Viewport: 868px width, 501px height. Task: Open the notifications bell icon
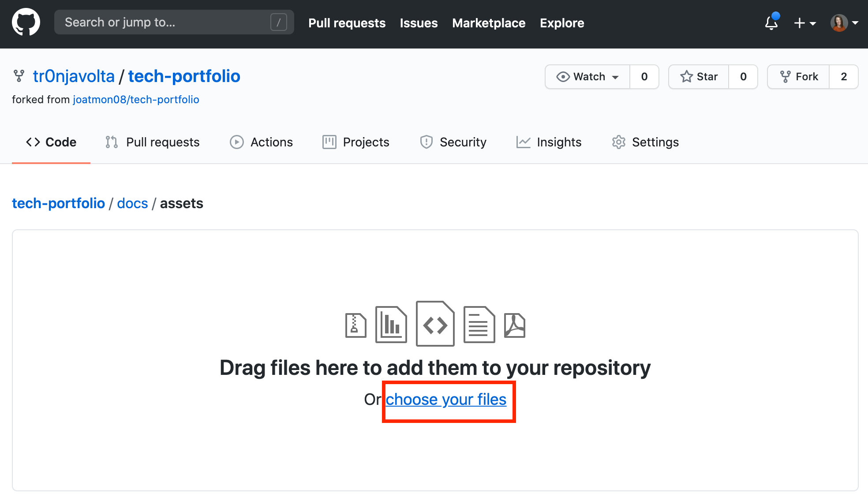(771, 22)
